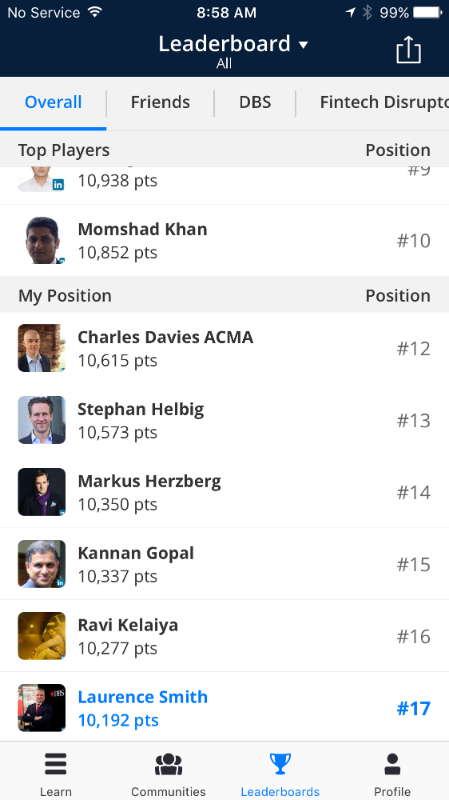The height and width of the screenshot is (800, 449).
Task: Switch to the DBS tab
Action: (255, 103)
